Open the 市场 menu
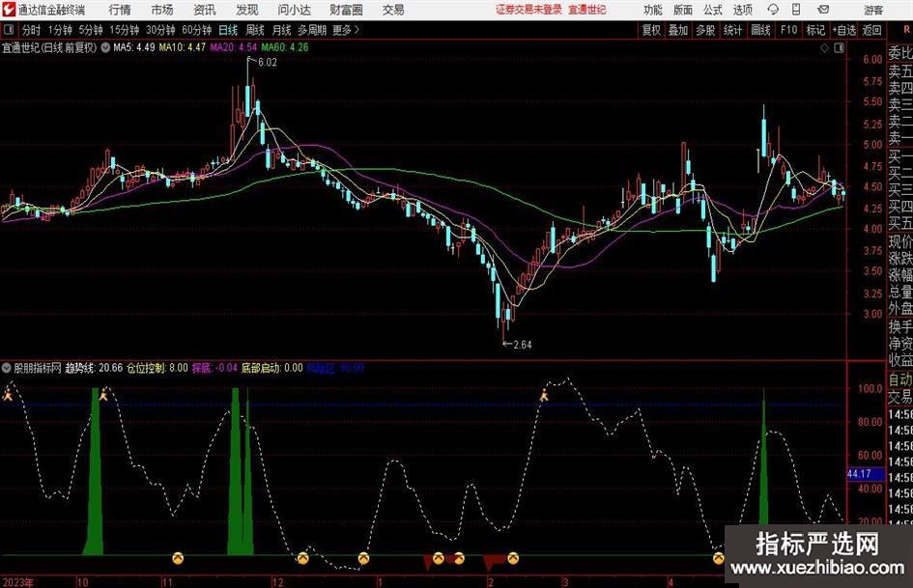This screenshot has height=588, width=913. click(162, 10)
